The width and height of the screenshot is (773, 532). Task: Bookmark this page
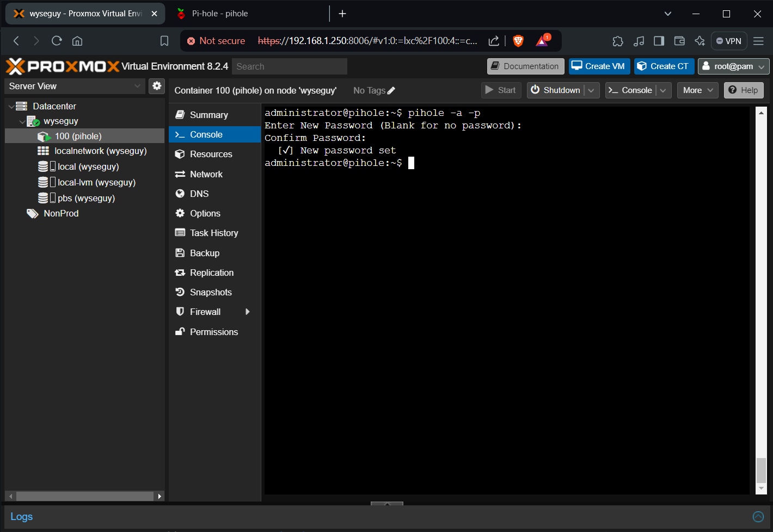pos(164,41)
